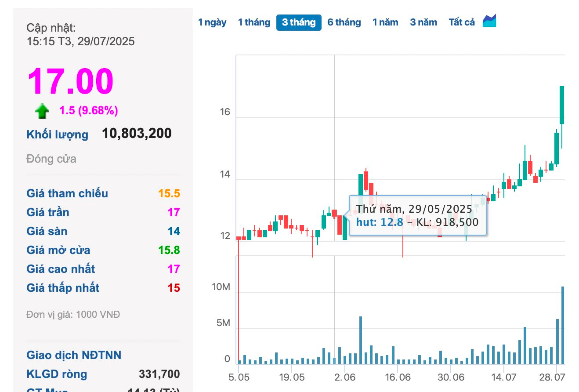This screenshot has width=579, height=392.
Task: Select the Tất cả range option
Action: pos(462,22)
